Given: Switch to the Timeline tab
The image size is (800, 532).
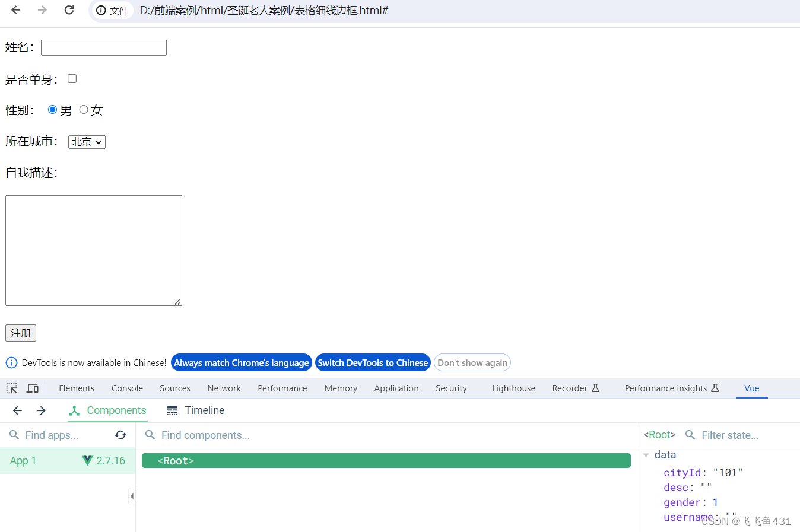Looking at the screenshot, I should click(195, 410).
